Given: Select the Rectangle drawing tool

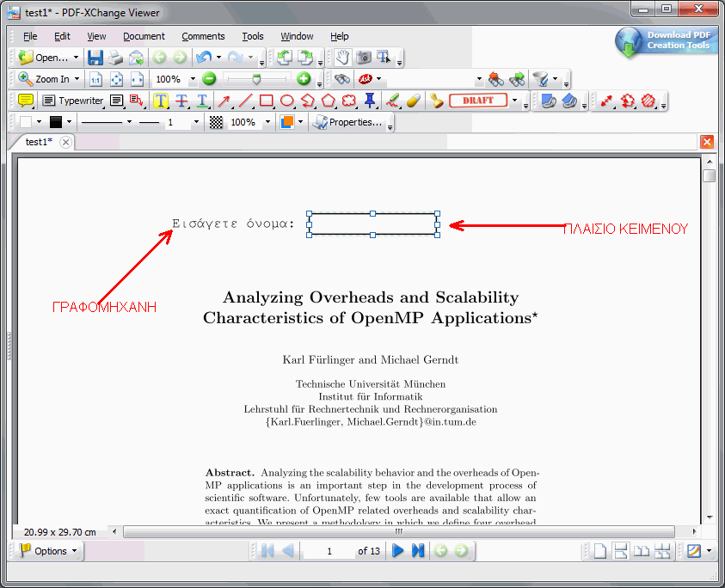Looking at the screenshot, I should click(x=267, y=101).
